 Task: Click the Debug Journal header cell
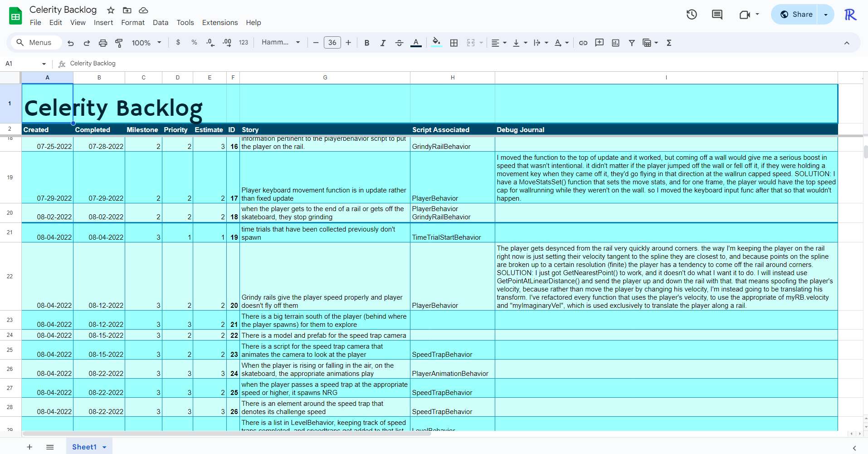666,129
